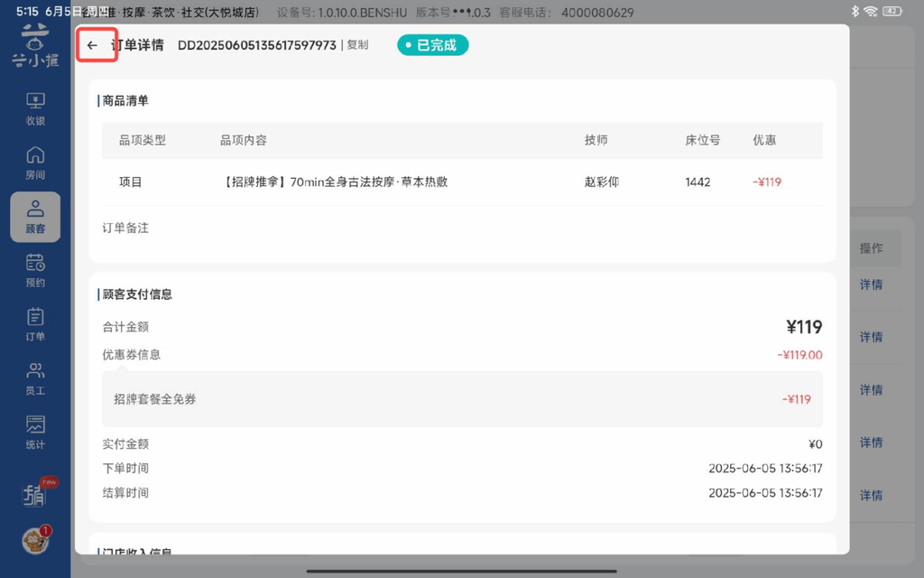Click the app logo at sidebar top
The height and width of the screenshot is (578, 924).
pyautogui.click(x=35, y=46)
